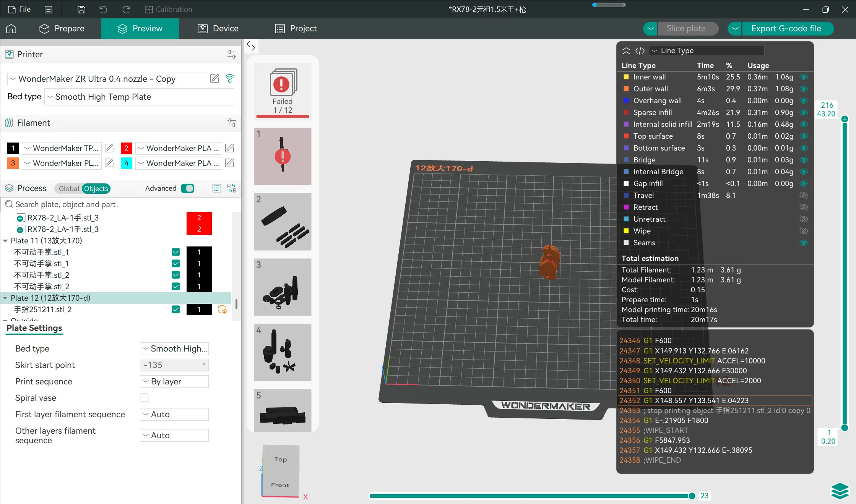Click the save project icon

click(81, 10)
